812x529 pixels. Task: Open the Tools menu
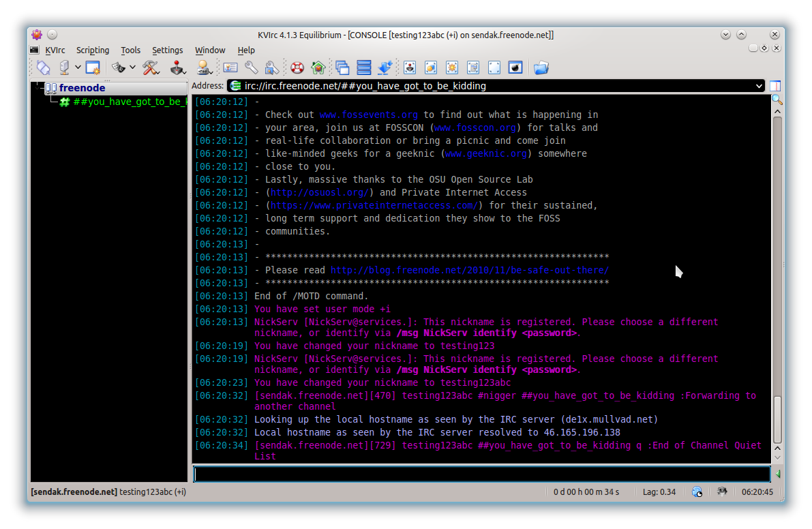coord(130,50)
